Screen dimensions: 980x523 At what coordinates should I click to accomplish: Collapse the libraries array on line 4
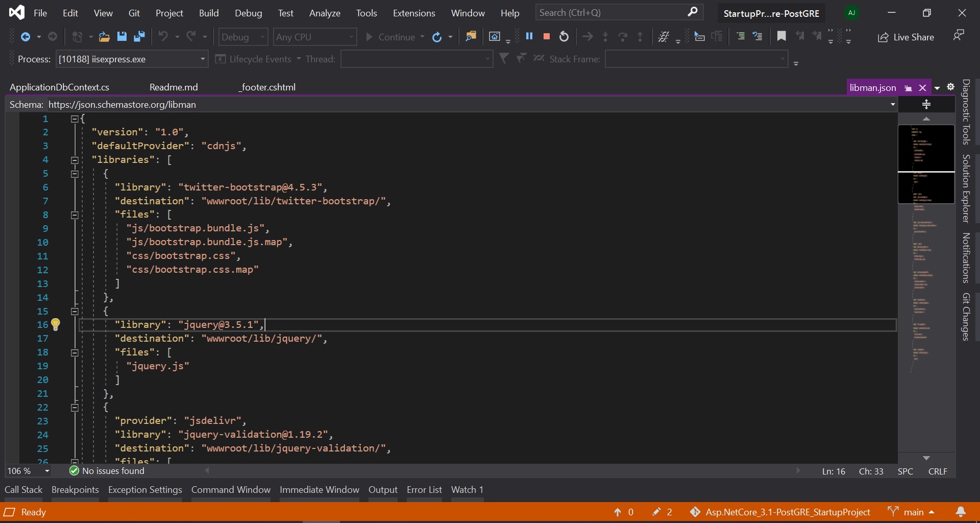[x=75, y=160]
